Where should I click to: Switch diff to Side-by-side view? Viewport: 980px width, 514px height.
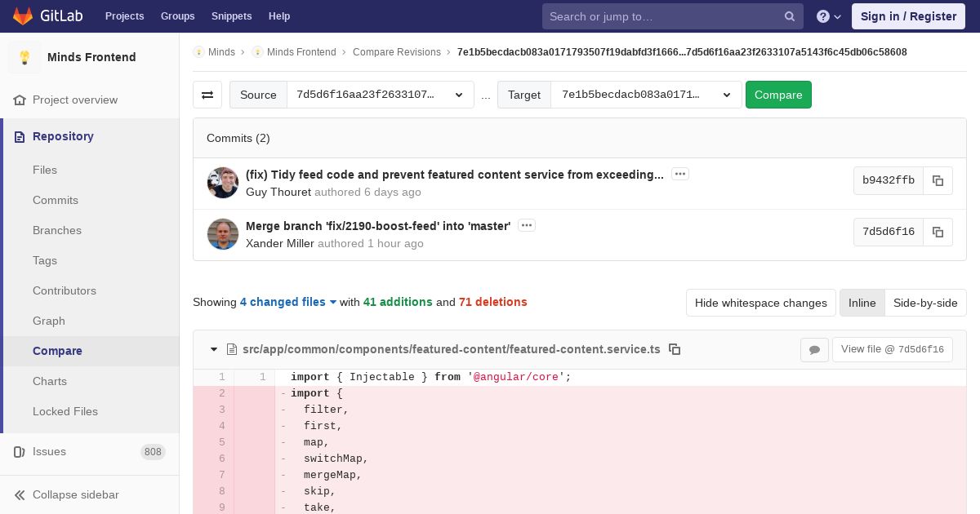coord(925,303)
